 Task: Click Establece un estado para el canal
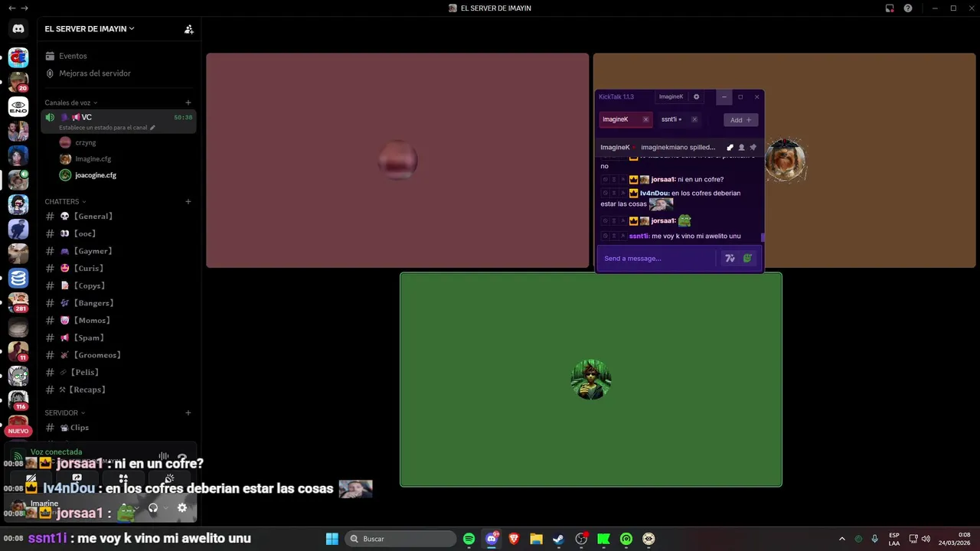click(107, 128)
